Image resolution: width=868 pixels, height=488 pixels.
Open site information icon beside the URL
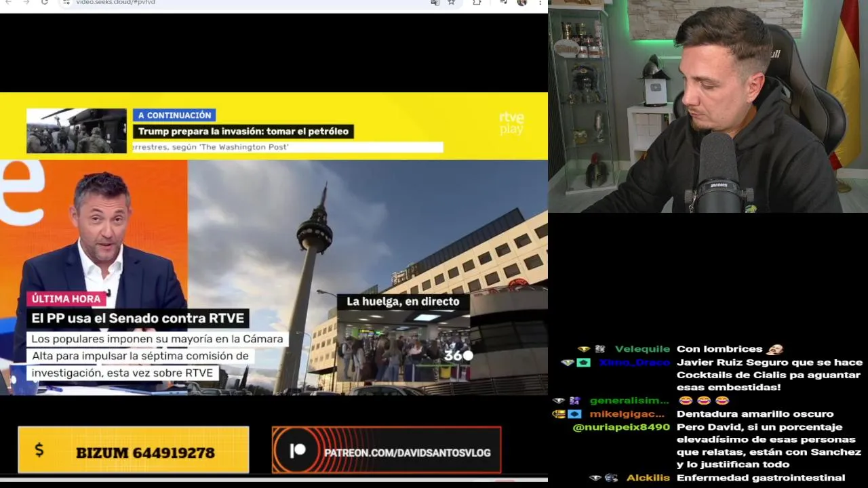tap(66, 2)
